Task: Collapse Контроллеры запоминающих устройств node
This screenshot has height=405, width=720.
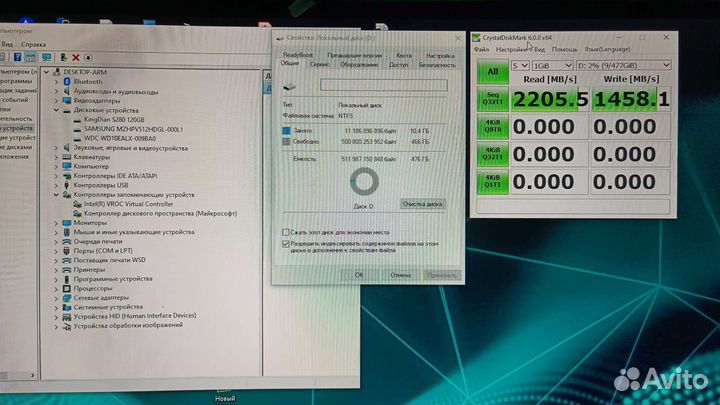Action: (x=56, y=195)
